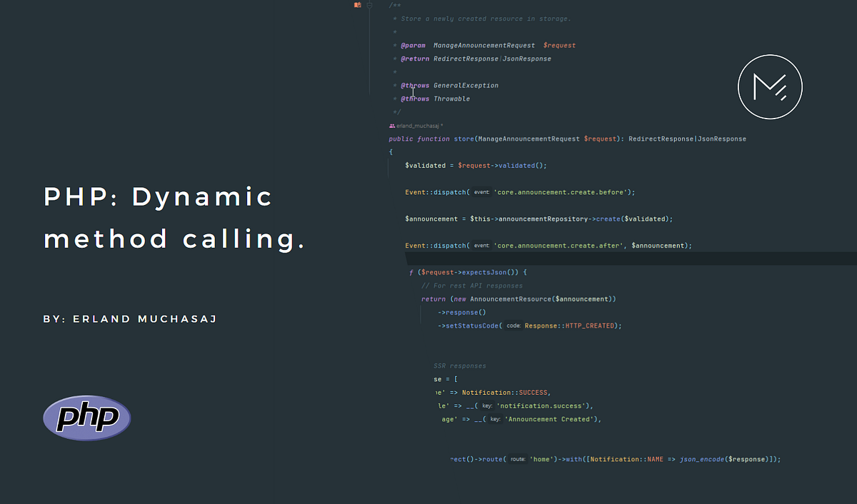The height and width of the screenshot is (504, 857).
Task: Click the inline 'event' parameter hint
Action: click(x=481, y=192)
